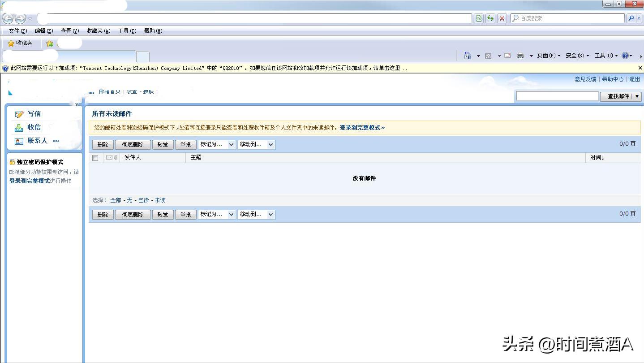Open the 移动到 move-to dropdown
Image resolution: width=644 pixels, height=363 pixels.
pyautogui.click(x=256, y=144)
